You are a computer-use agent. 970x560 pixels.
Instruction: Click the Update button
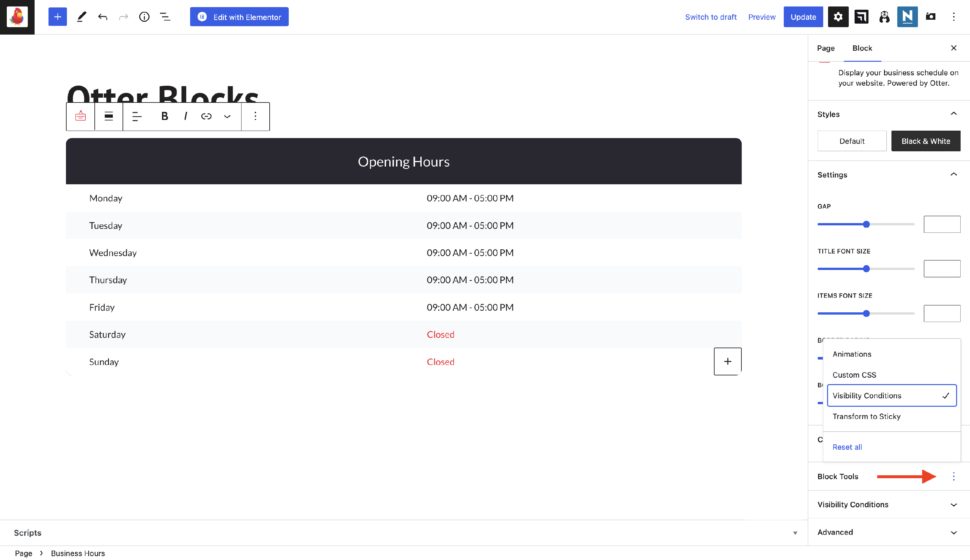(803, 17)
